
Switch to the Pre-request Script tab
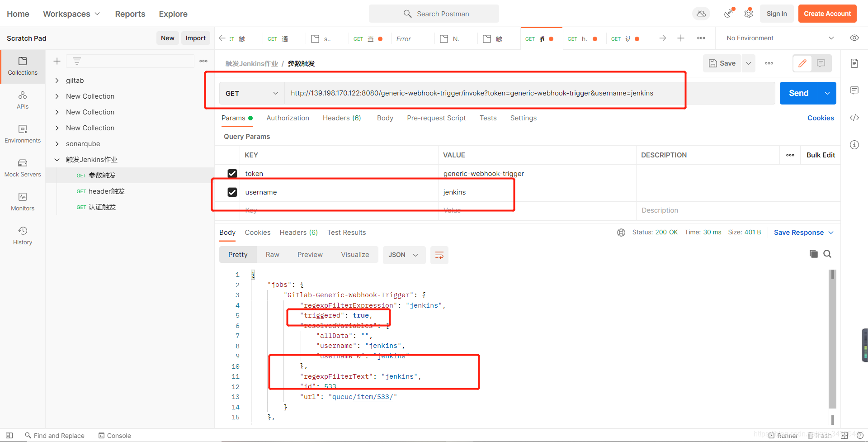pyautogui.click(x=436, y=118)
